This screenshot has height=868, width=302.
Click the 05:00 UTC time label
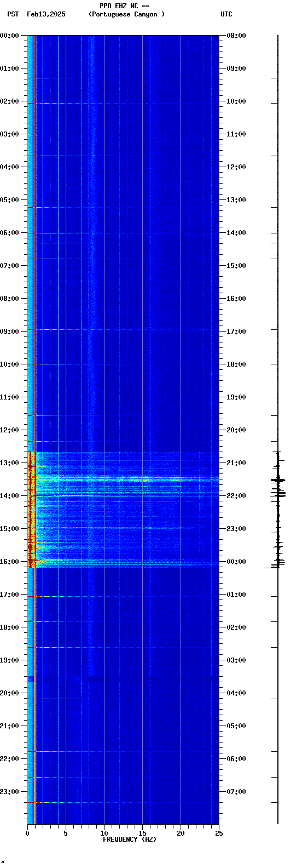(236, 726)
